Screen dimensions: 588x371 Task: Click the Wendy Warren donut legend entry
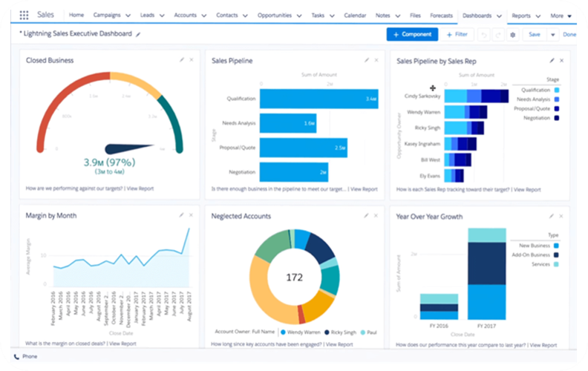click(x=301, y=332)
